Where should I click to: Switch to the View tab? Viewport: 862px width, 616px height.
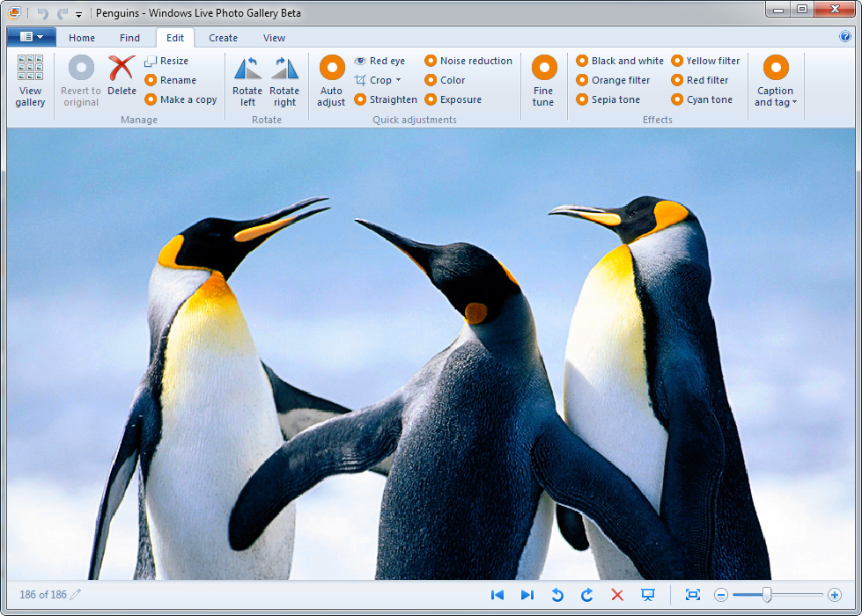pos(274,38)
